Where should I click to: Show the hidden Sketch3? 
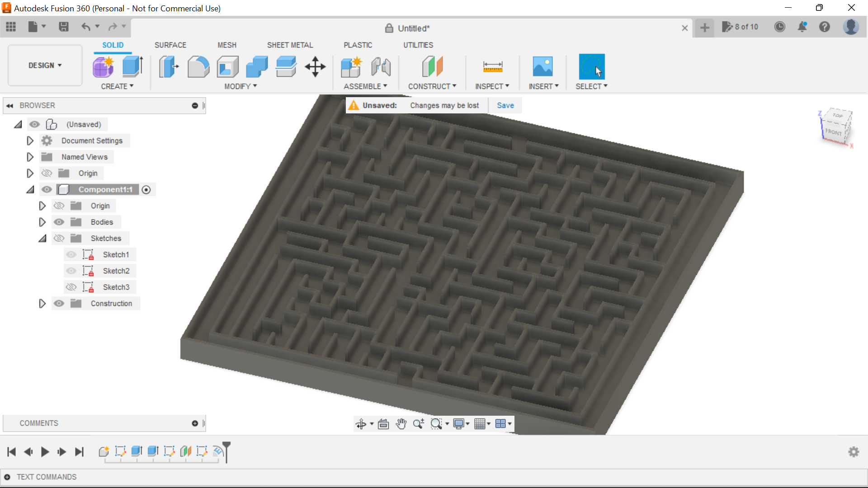(x=71, y=287)
